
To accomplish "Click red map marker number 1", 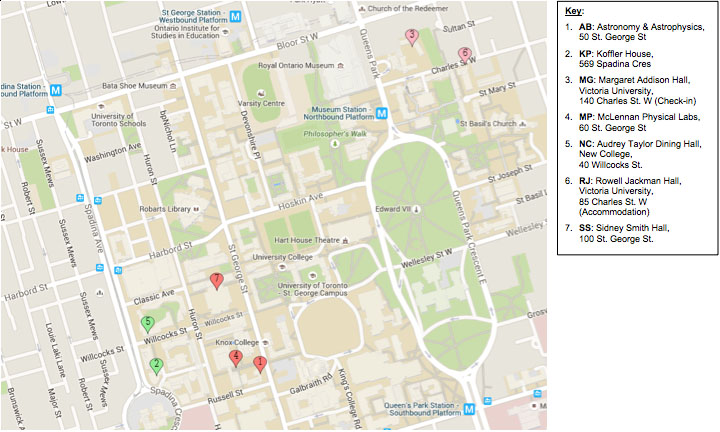I will point(260,365).
